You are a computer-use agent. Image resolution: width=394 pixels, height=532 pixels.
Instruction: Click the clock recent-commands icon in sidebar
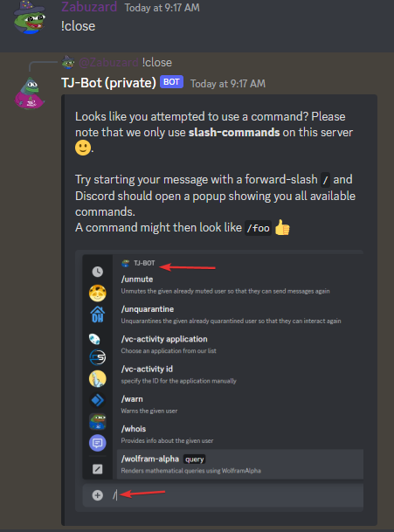click(x=97, y=272)
